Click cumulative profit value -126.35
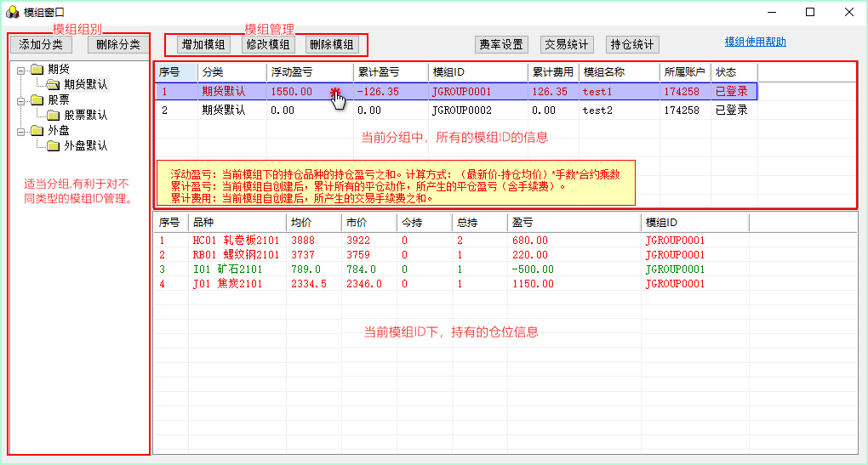The width and height of the screenshot is (868, 465). (x=378, y=92)
